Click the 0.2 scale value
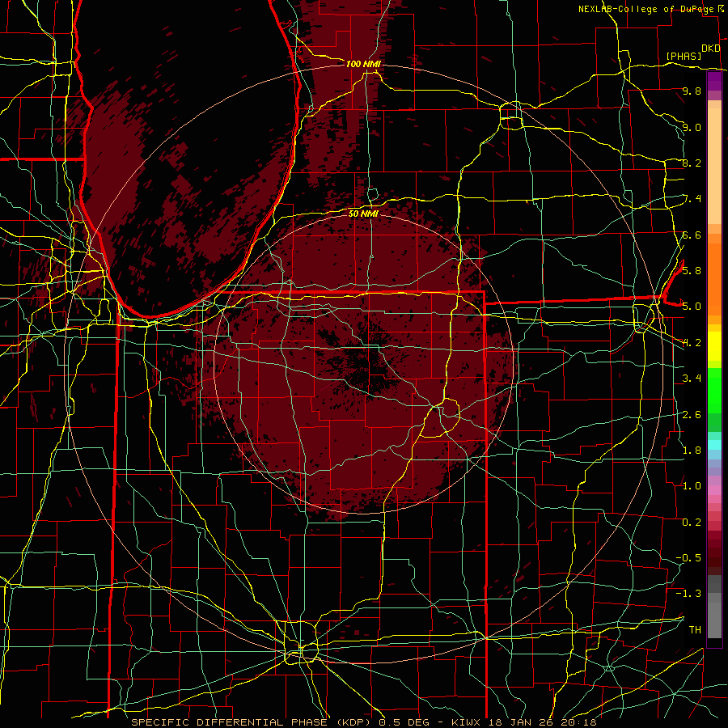The image size is (728, 728). click(692, 522)
